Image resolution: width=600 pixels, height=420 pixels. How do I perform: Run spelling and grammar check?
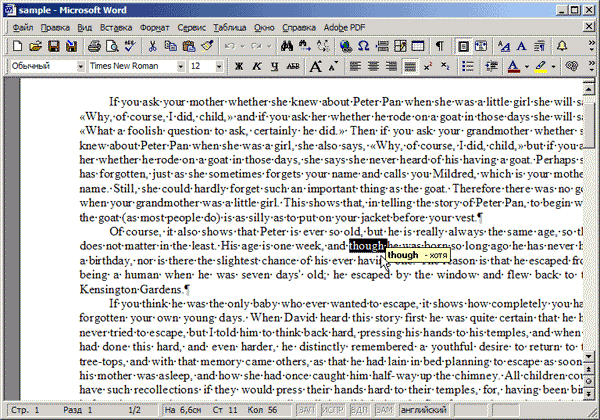click(130, 47)
